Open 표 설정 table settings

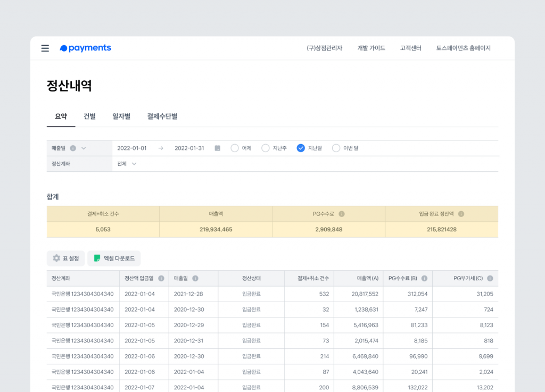click(65, 258)
